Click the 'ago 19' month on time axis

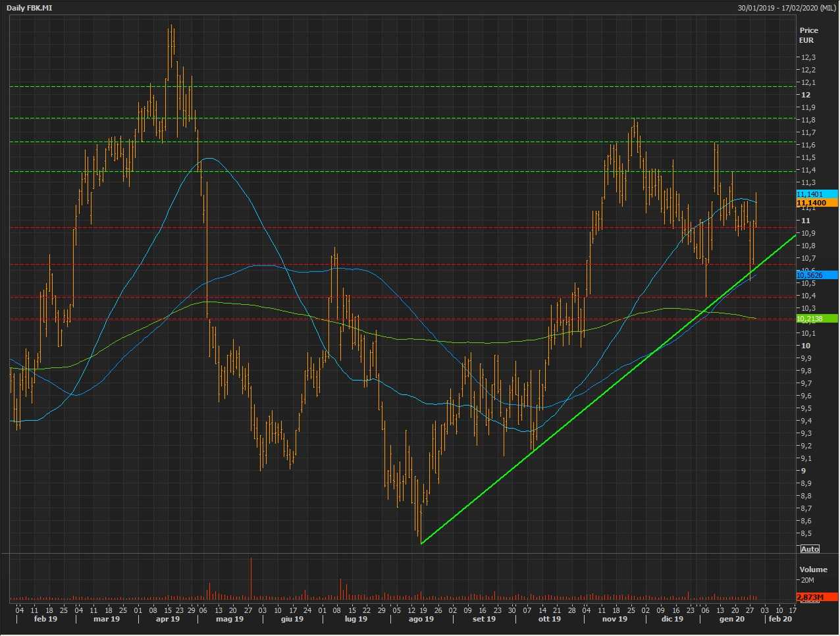point(421,619)
